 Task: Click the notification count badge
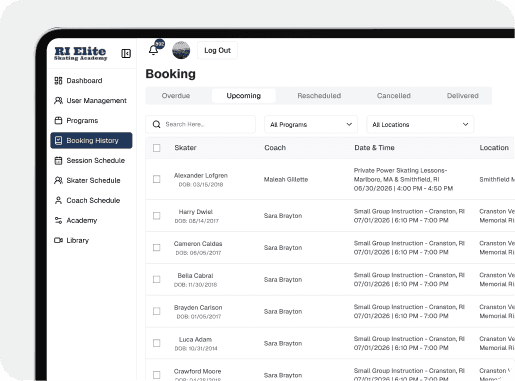tap(160, 44)
